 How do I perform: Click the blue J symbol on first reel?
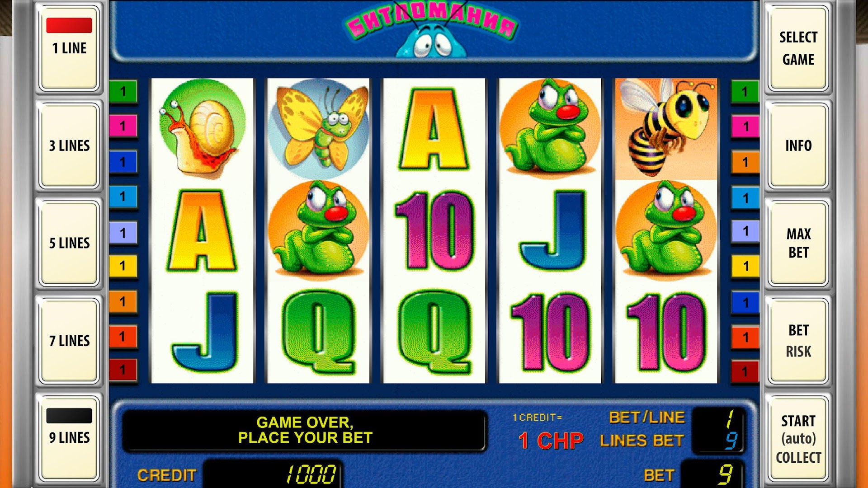click(x=205, y=333)
